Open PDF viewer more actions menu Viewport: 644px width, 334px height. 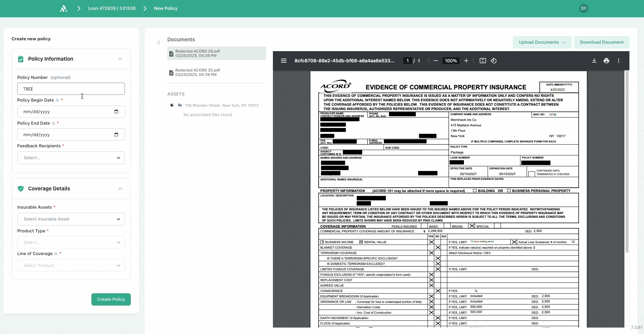pyautogui.click(x=619, y=61)
